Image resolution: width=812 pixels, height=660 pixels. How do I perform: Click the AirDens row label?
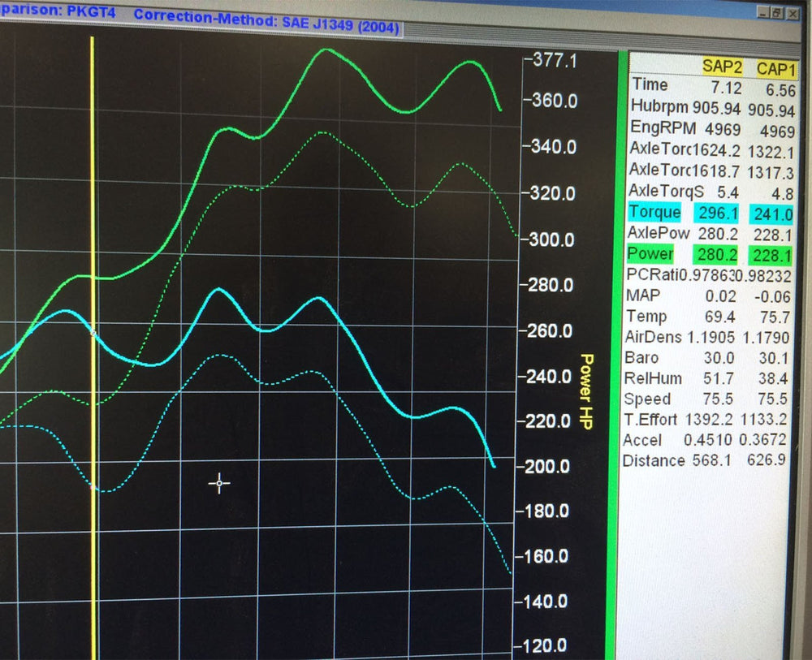tap(654, 337)
